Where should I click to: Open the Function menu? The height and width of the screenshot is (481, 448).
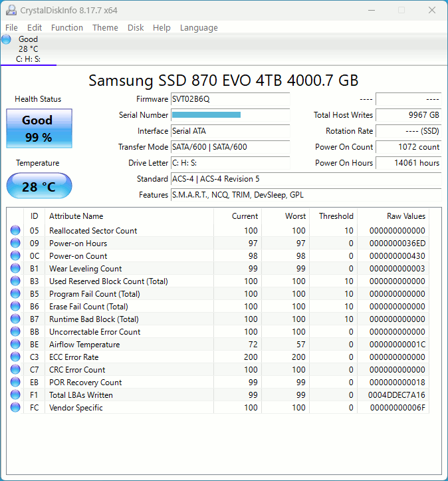(67, 27)
